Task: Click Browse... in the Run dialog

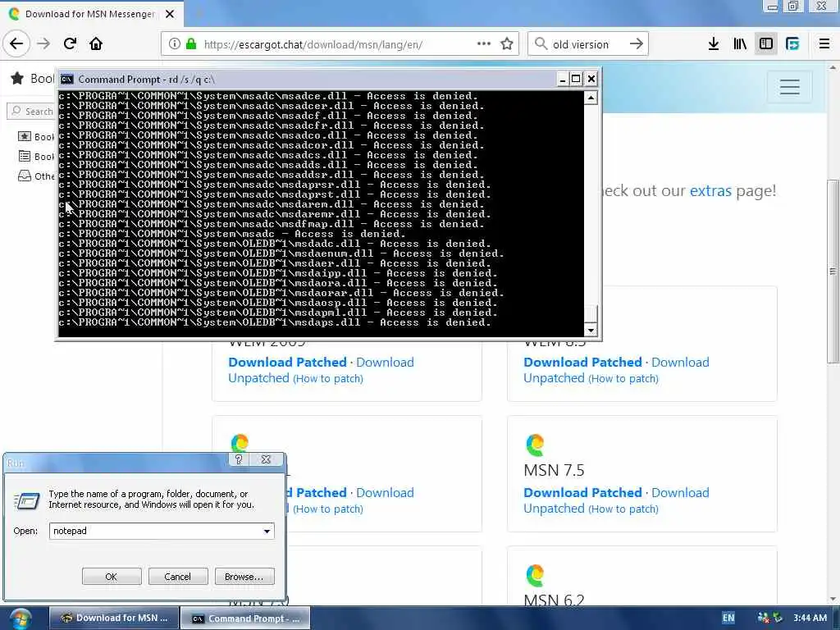Action: coord(244,577)
